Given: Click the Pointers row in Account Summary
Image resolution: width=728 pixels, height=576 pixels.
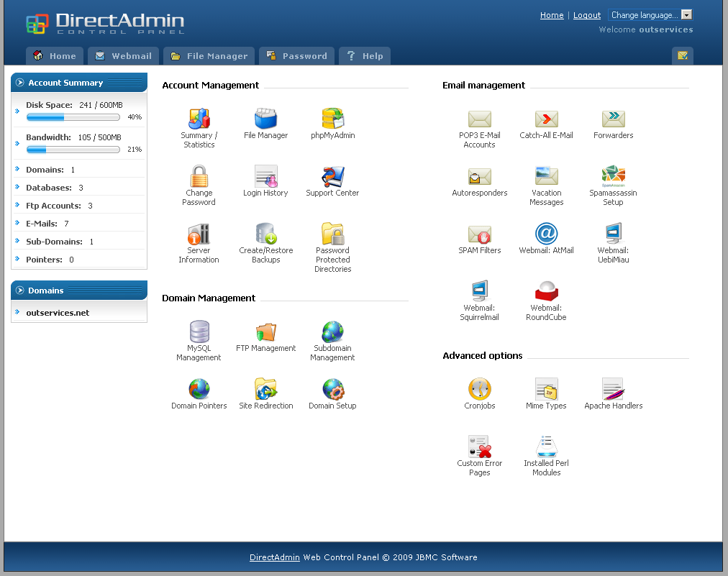Looking at the screenshot, I should pos(79,260).
